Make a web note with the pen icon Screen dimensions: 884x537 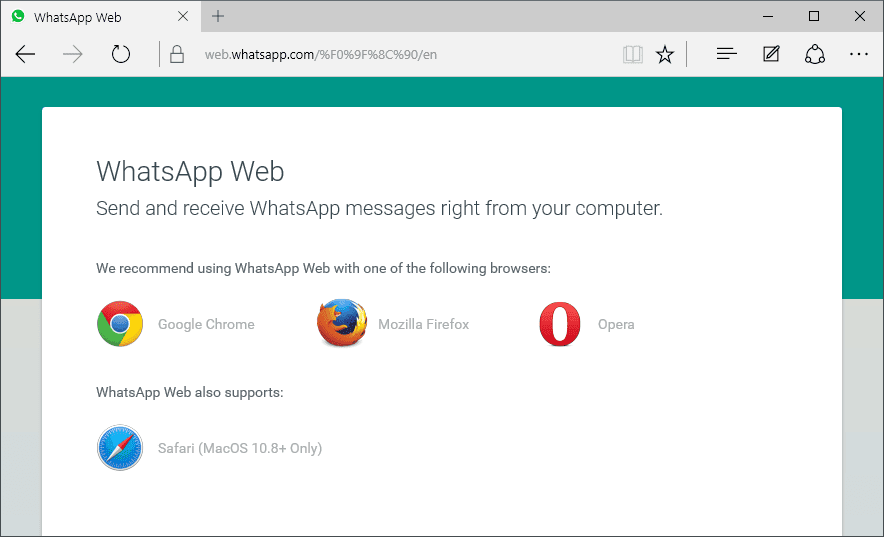(x=771, y=54)
